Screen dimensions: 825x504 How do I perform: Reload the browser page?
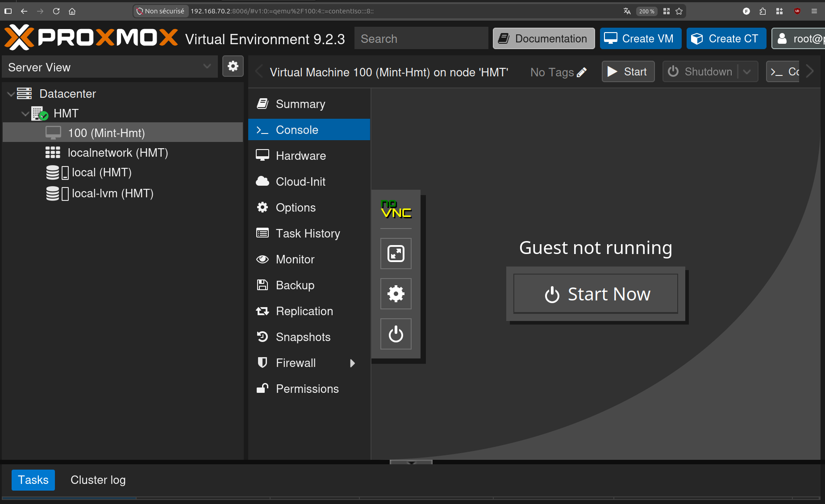[x=56, y=11]
